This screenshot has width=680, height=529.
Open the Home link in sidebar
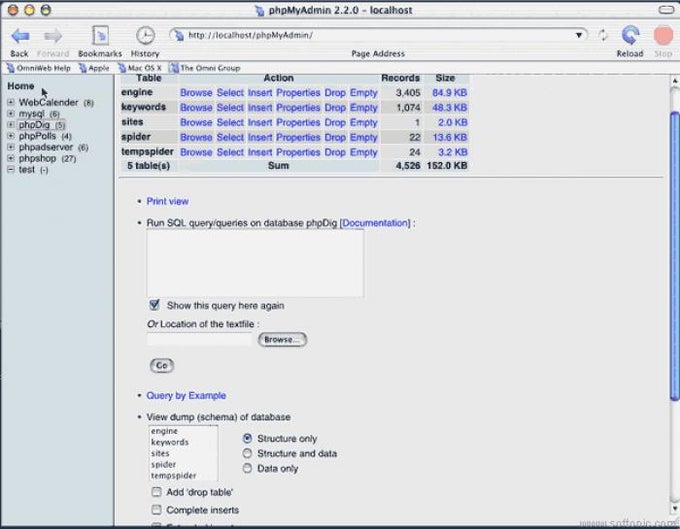coord(20,86)
